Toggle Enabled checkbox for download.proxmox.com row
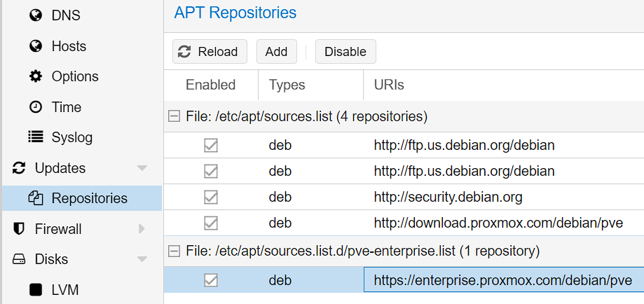Image resolution: width=644 pixels, height=304 pixels. [211, 223]
